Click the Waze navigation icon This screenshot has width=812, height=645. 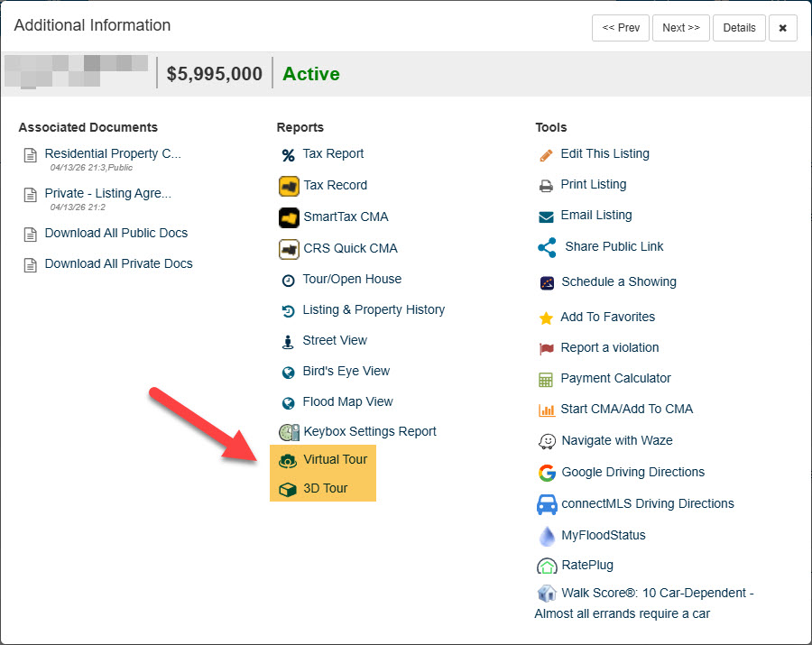pos(547,441)
